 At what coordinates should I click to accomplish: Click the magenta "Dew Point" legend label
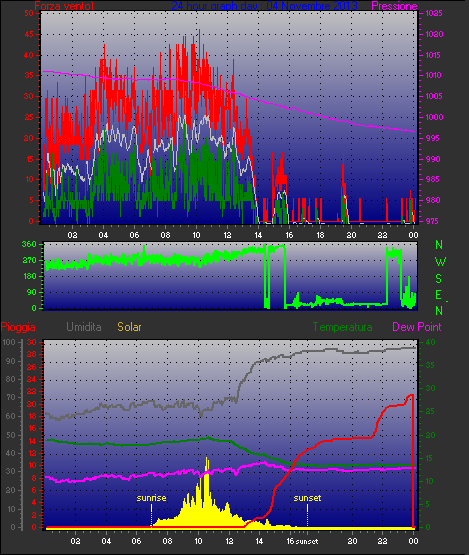pos(417,327)
